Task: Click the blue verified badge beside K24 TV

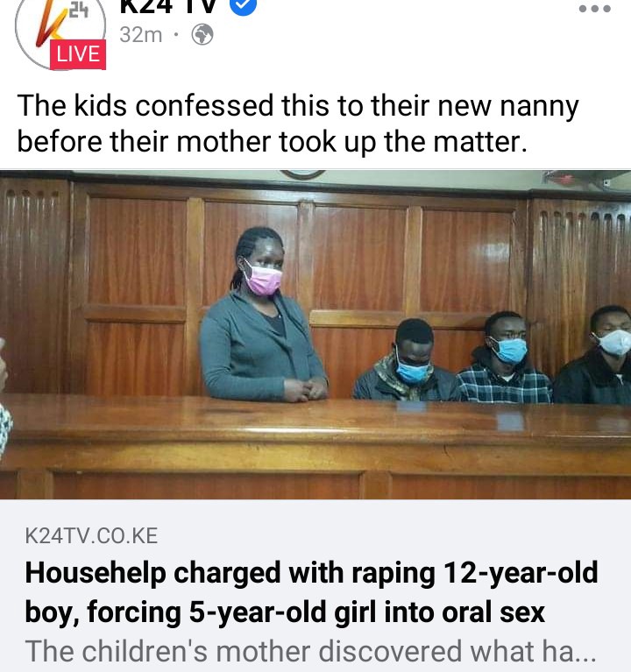Action: point(244,6)
